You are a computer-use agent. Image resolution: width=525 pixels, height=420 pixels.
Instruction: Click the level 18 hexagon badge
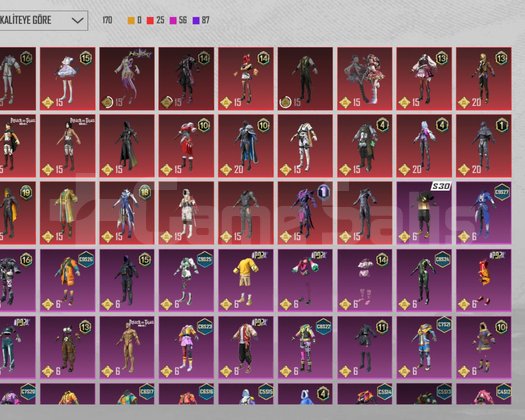(x=145, y=192)
